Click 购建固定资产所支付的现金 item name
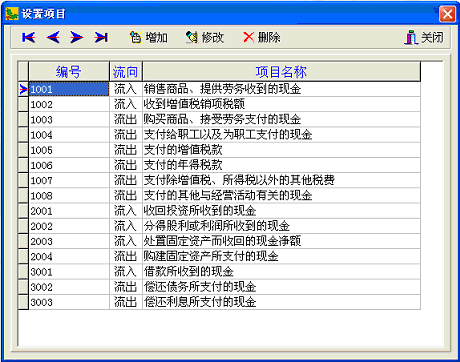 [211, 257]
